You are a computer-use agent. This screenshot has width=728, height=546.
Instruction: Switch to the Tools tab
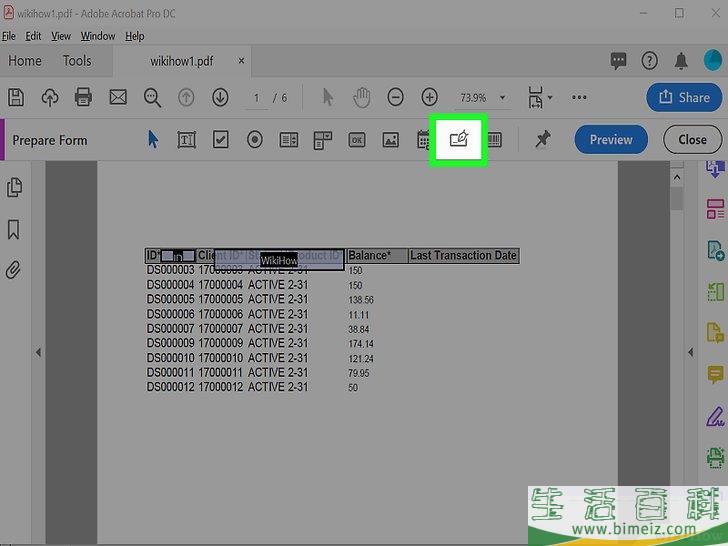pyautogui.click(x=77, y=61)
